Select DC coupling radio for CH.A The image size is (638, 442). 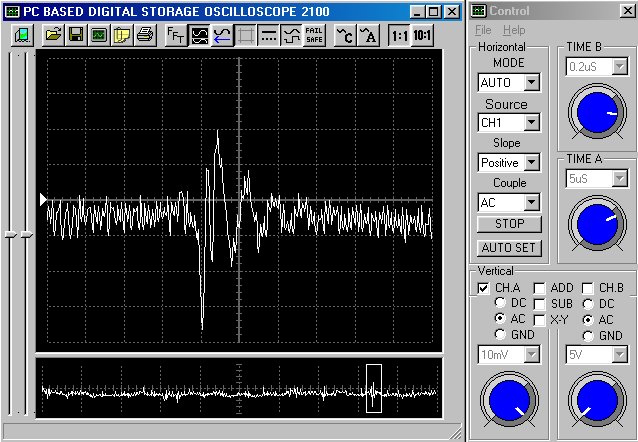499,303
